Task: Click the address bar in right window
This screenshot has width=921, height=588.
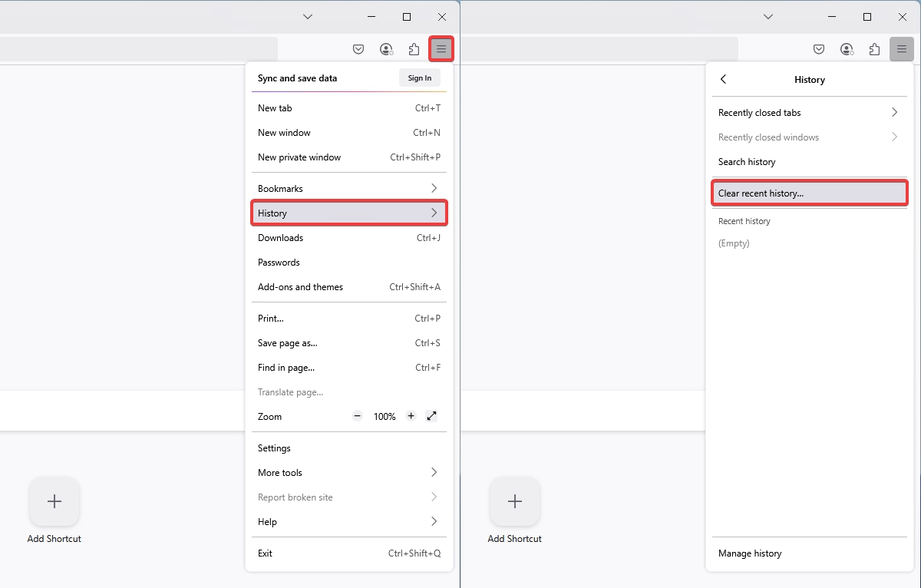Action: coord(599,49)
